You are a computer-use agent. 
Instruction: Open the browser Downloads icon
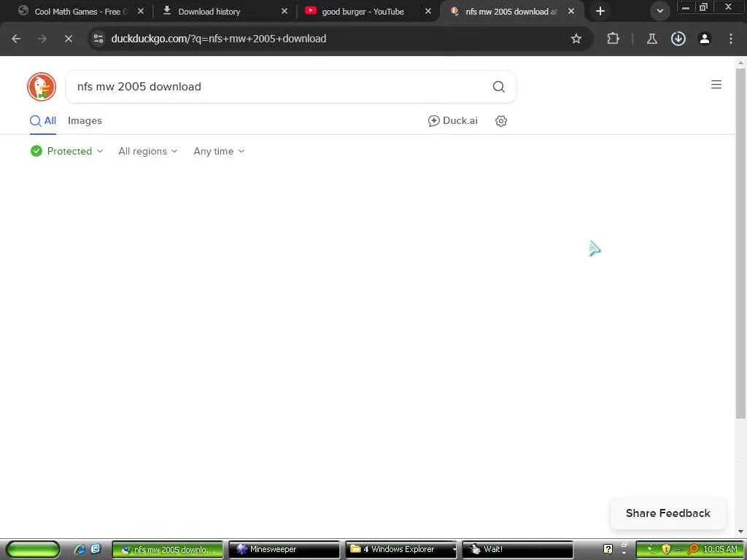click(678, 39)
